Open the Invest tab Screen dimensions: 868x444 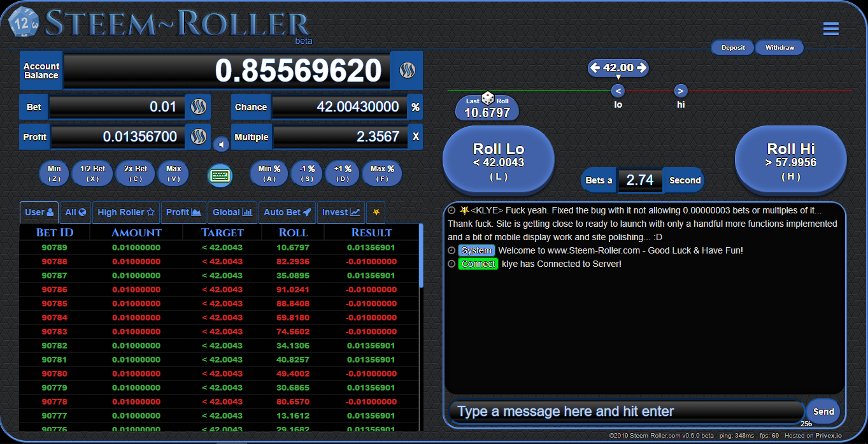tap(341, 212)
